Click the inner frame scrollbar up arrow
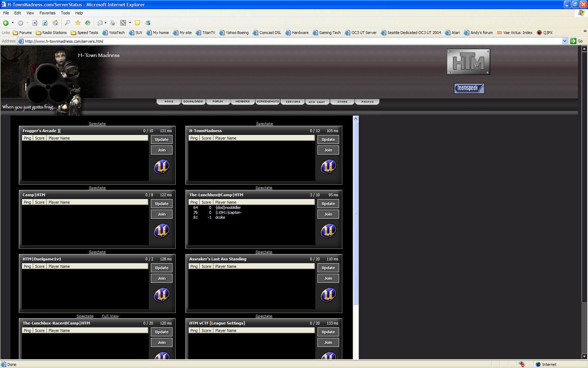The height and width of the screenshot is (368, 588). (x=356, y=118)
